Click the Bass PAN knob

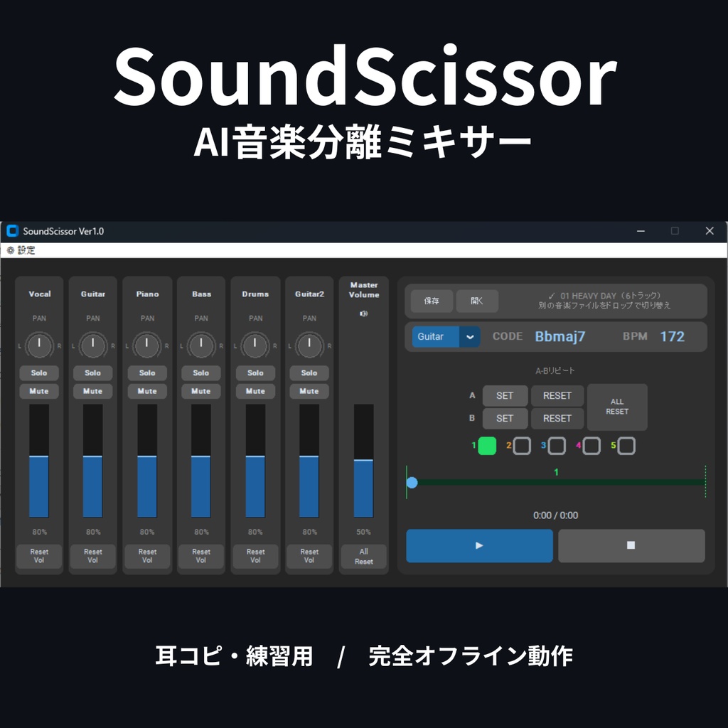(x=201, y=346)
